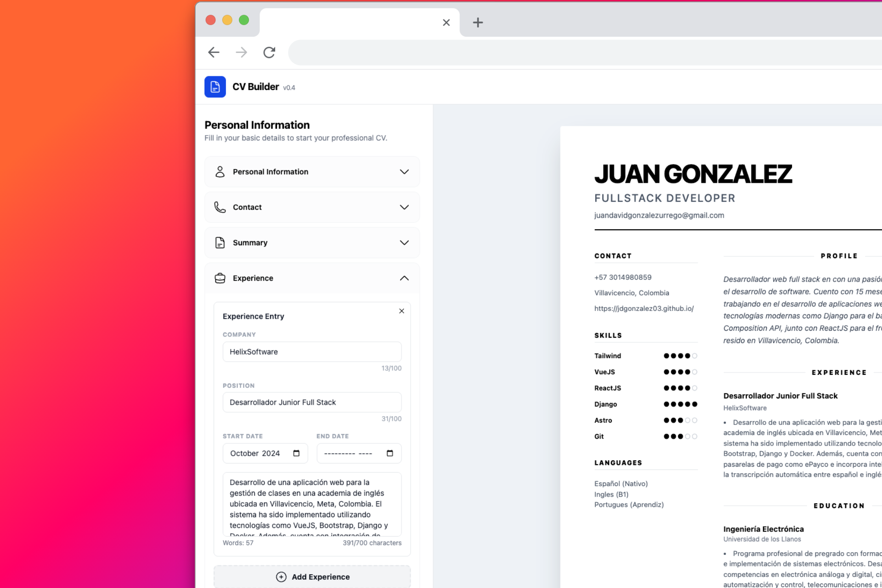
Task: Click the Add Experience button
Action: (x=312, y=577)
